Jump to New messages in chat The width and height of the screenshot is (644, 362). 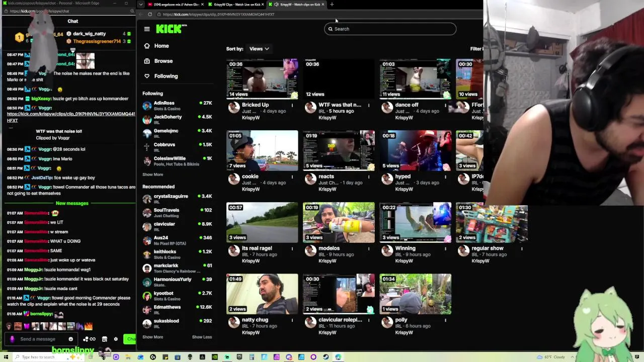[x=72, y=203]
